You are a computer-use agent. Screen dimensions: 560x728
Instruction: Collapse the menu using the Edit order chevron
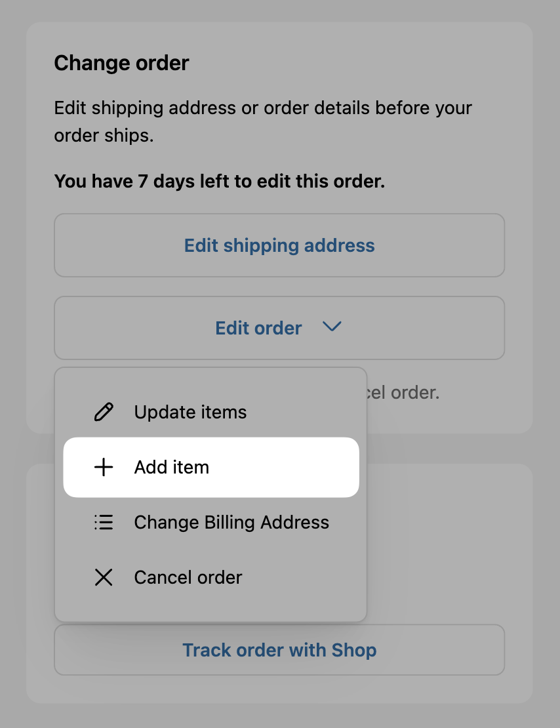tap(332, 327)
